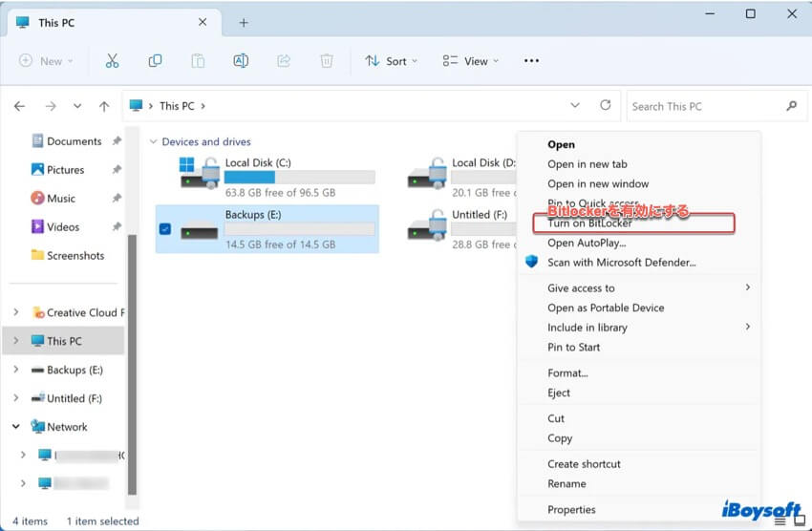Click the Copy icon in toolbar
The image size is (812, 531).
155,61
